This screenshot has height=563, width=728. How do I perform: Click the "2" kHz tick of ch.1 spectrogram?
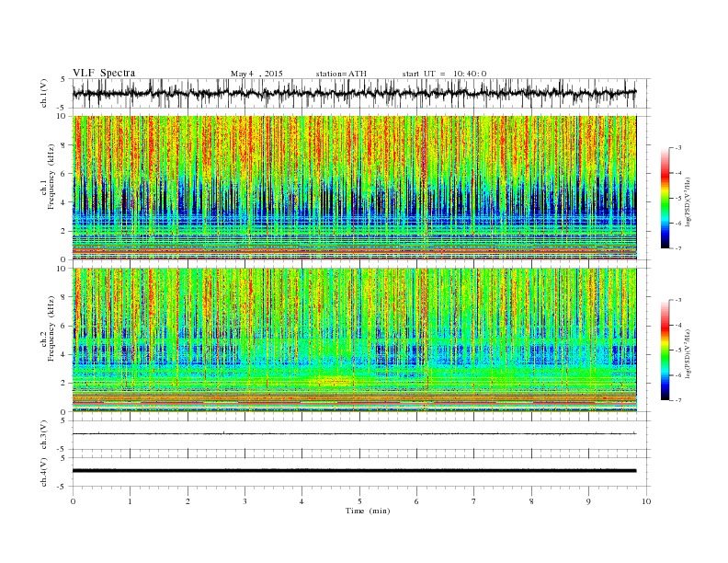click(x=64, y=231)
